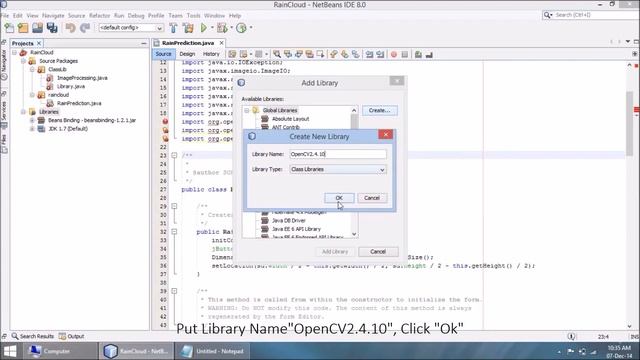Screen dimensions: 640x360
Task: Click OK in Create New Library dialog
Action: (339, 198)
